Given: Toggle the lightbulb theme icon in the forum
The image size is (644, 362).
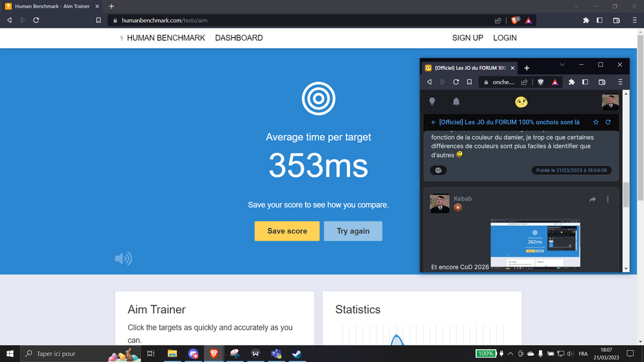Looking at the screenshot, I should (432, 101).
